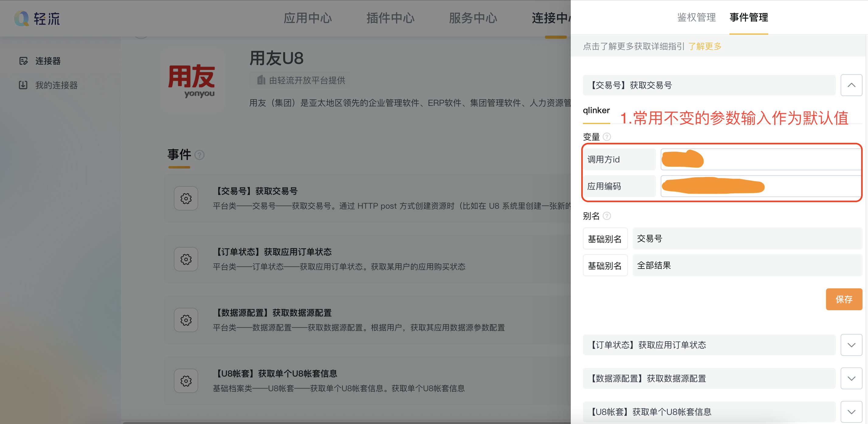Click the 【数据源配置】获取数据源配置 panel header
The height and width of the screenshot is (424, 868).
709,378
